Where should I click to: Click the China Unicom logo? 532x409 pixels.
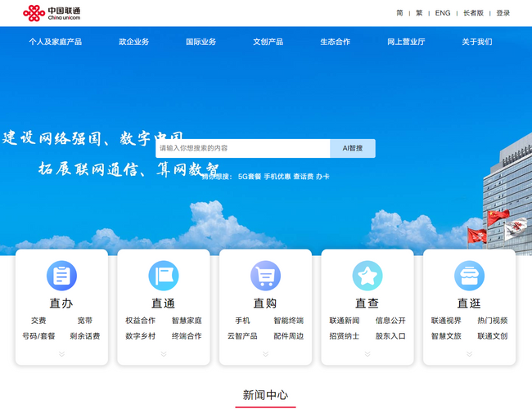tap(52, 13)
